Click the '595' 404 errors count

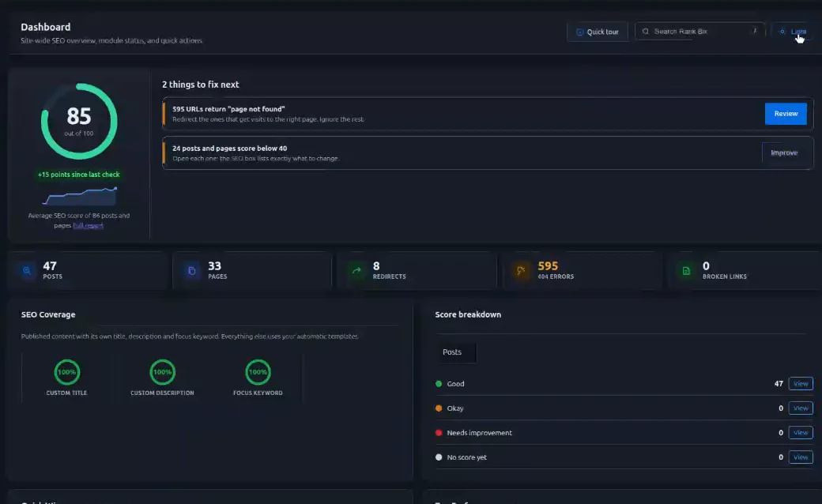(548, 266)
